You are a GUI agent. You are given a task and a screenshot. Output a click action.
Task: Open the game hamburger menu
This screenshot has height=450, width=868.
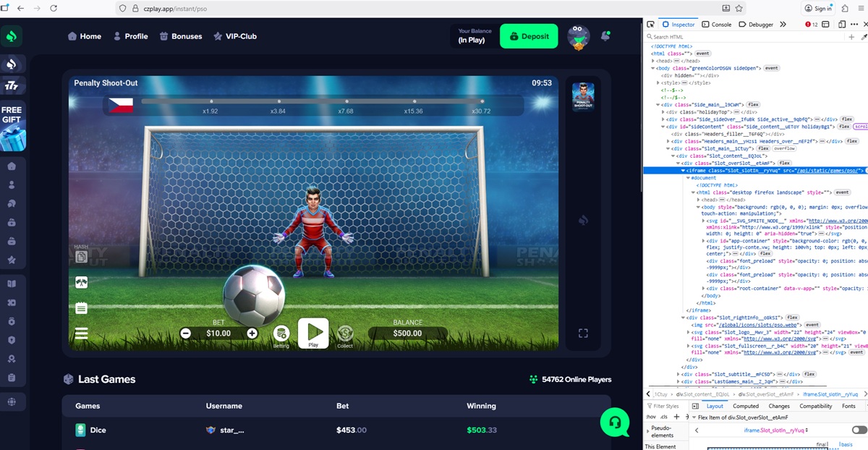click(x=81, y=334)
